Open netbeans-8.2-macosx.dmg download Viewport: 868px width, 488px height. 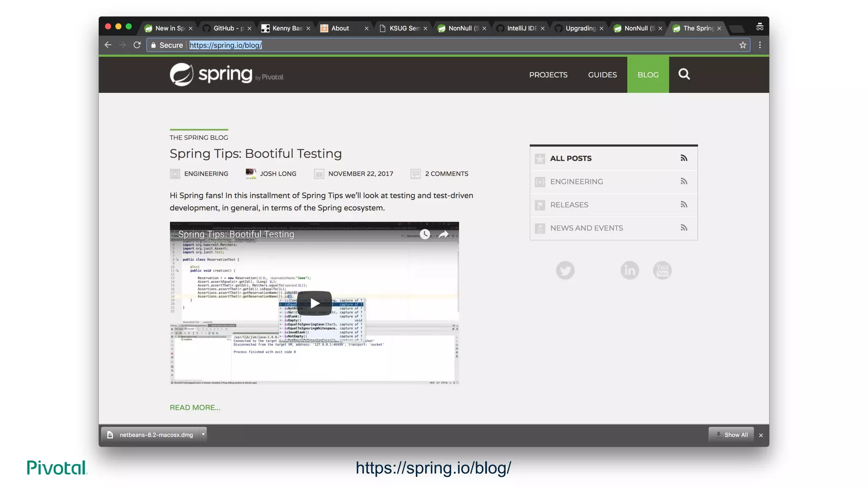151,435
